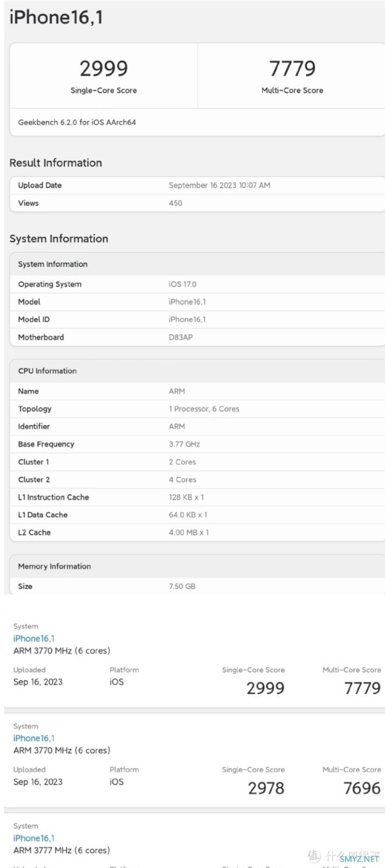
Task: Click the 7779 score in the results list
Action: 363,688
